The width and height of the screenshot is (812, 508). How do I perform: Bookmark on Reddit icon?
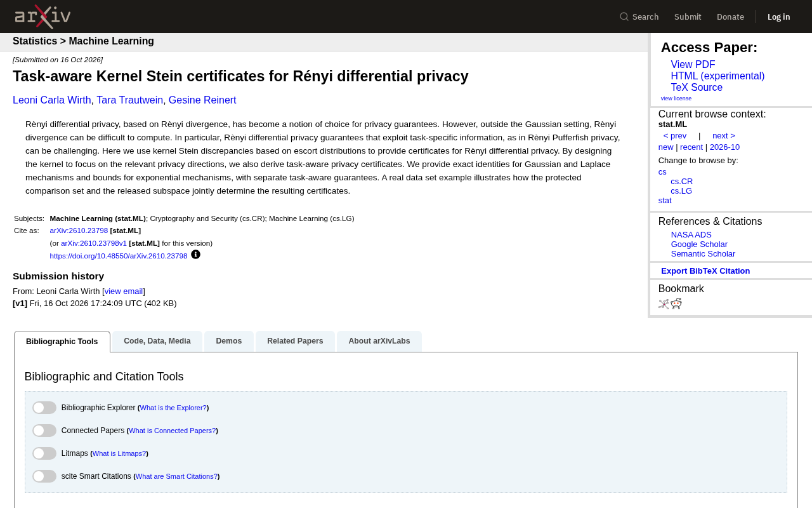(676, 304)
